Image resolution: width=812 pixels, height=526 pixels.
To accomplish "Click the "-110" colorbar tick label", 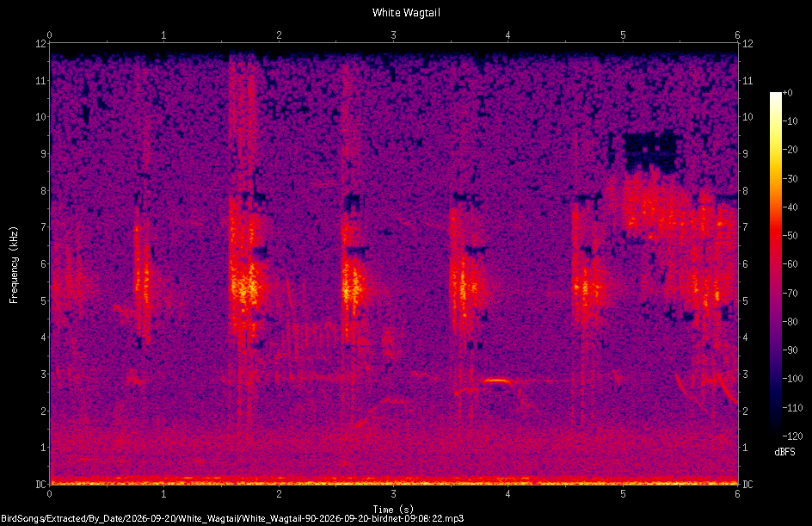I will (x=793, y=408).
